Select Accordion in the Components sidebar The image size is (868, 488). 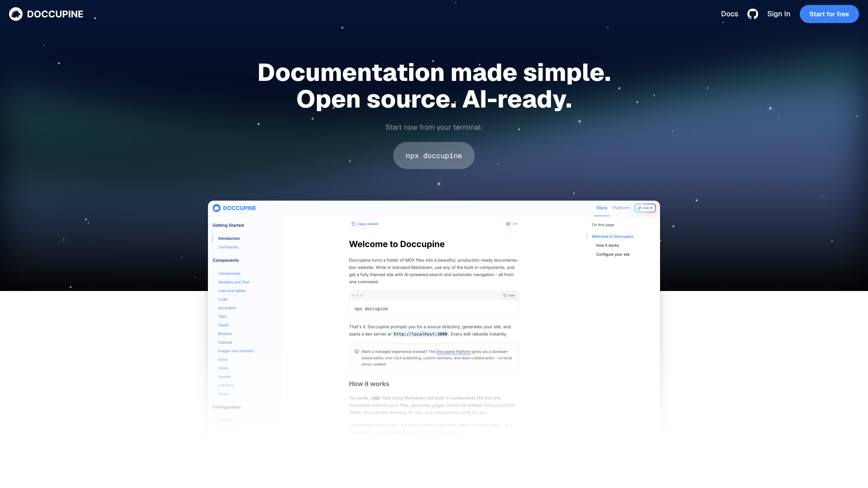coord(227,308)
